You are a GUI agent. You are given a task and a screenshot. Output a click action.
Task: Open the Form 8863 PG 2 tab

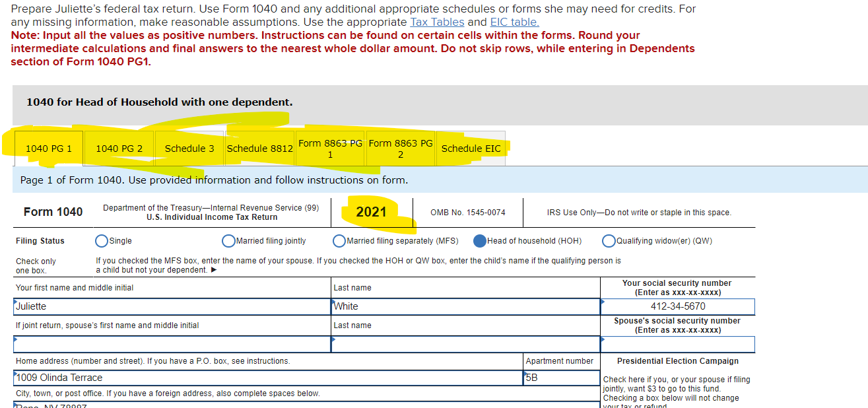tap(401, 148)
